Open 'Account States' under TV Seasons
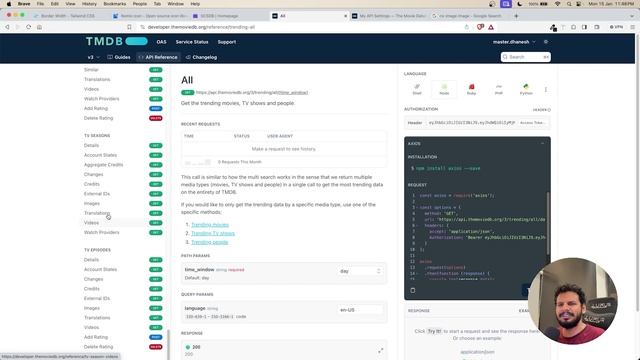Screen dimensions: 640x360 click(100, 155)
